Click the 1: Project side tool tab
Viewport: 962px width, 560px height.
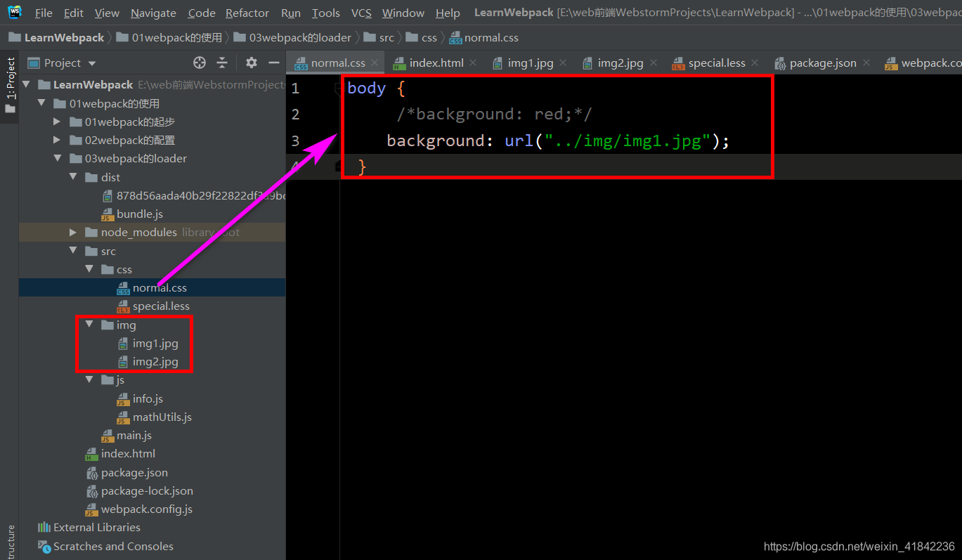click(10, 86)
